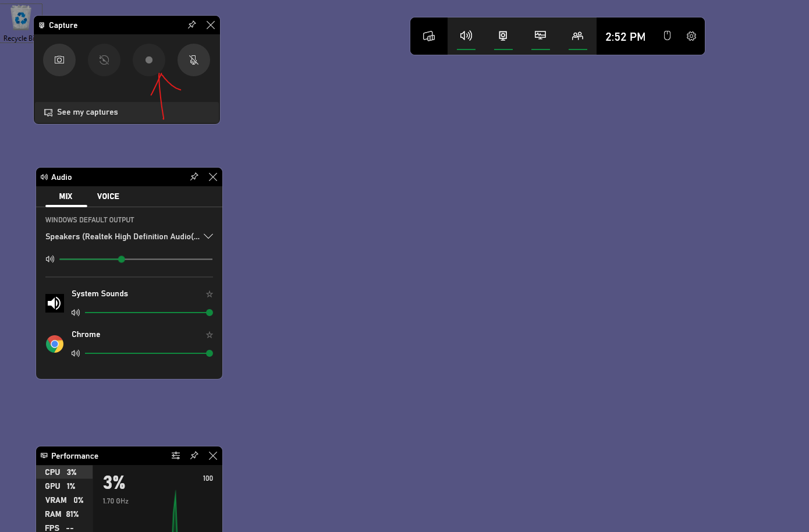Click the System Sounds app icon

pyautogui.click(x=55, y=303)
